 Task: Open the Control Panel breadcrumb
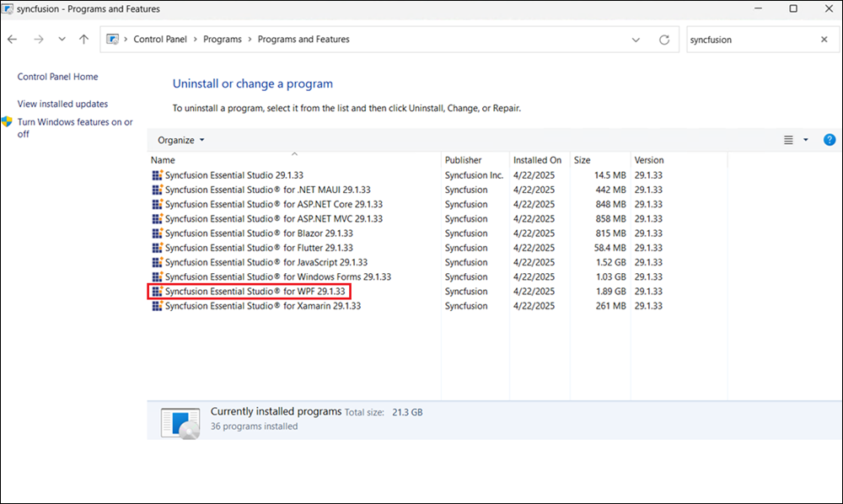pyautogui.click(x=160, y=40)
